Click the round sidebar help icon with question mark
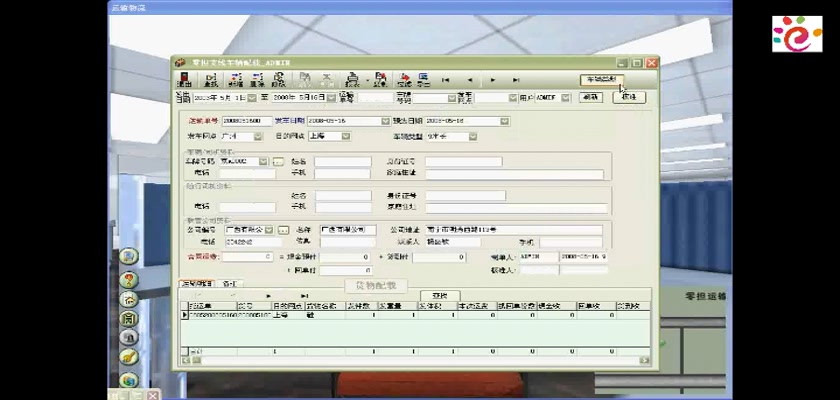This screenshot has height=400, width=840. coord(129,280)
